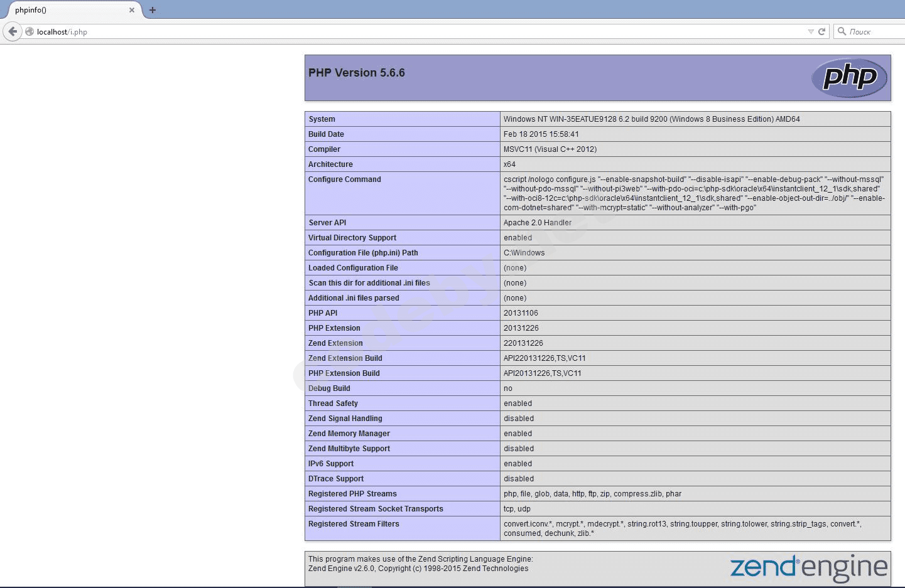Screen dimensions: 905x588
Task: Open the address bar history dropdown arrow
Action: 810,31
